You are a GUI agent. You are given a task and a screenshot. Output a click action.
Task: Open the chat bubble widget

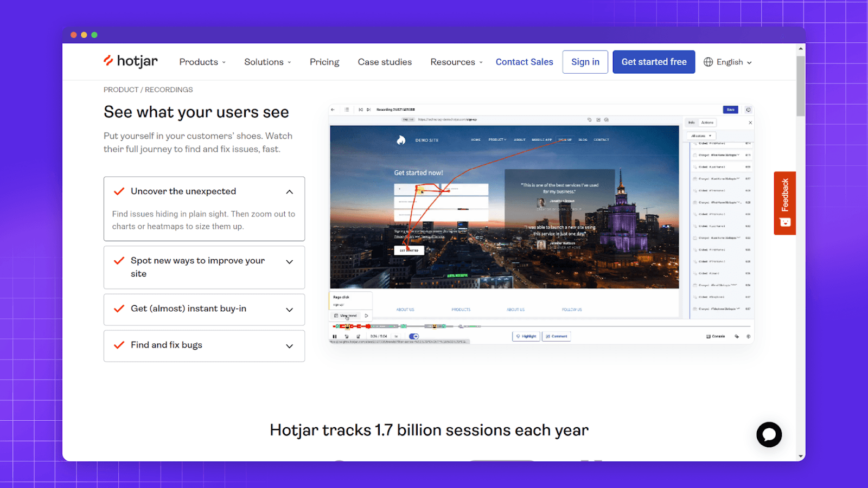pyautogui.click(x=769, y=434)
